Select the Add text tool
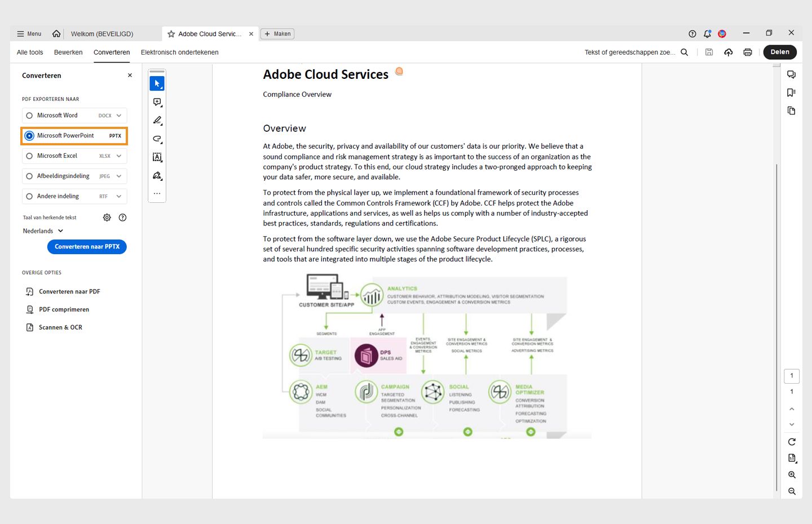 coord(157,157)
